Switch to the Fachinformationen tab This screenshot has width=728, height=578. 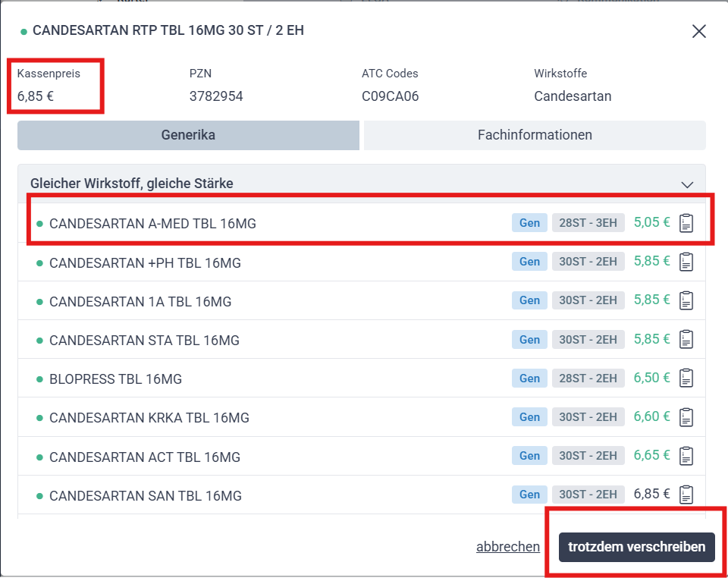[x=535, y=135]
